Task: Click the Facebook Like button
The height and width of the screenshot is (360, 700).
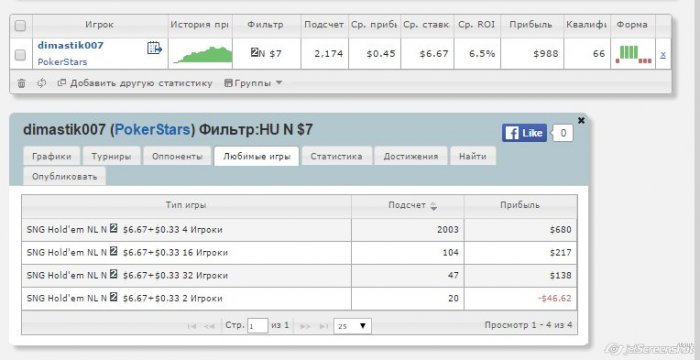Action: pyautogui.click(x=524, y=133)
